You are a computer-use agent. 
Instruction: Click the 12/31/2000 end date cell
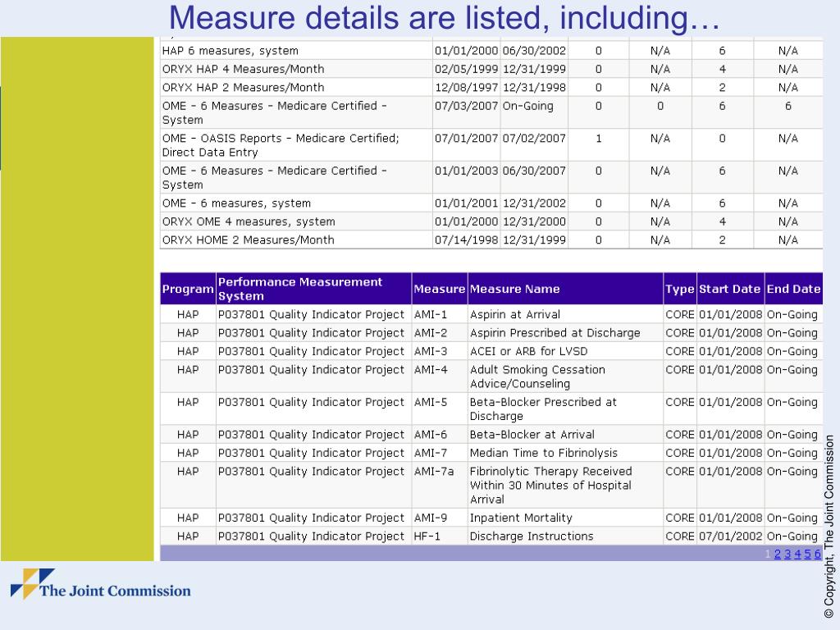coord(534,221)
